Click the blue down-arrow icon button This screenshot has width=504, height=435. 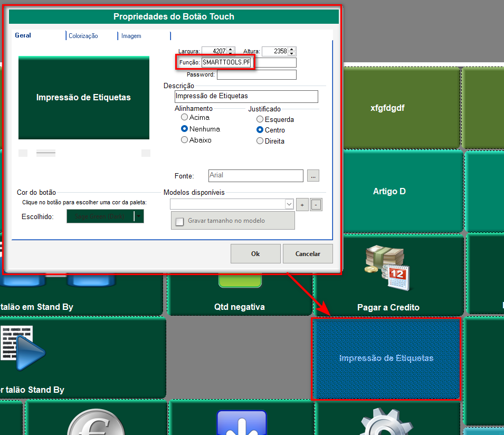point(242,424)
